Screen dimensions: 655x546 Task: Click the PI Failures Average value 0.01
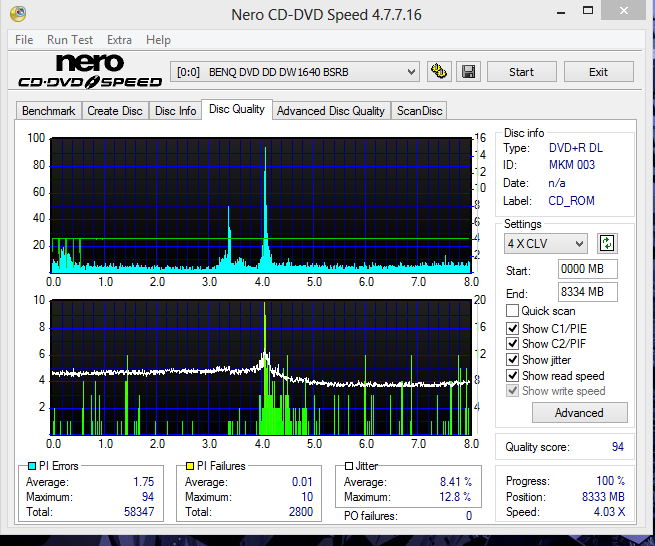click(x=302, y=482)
